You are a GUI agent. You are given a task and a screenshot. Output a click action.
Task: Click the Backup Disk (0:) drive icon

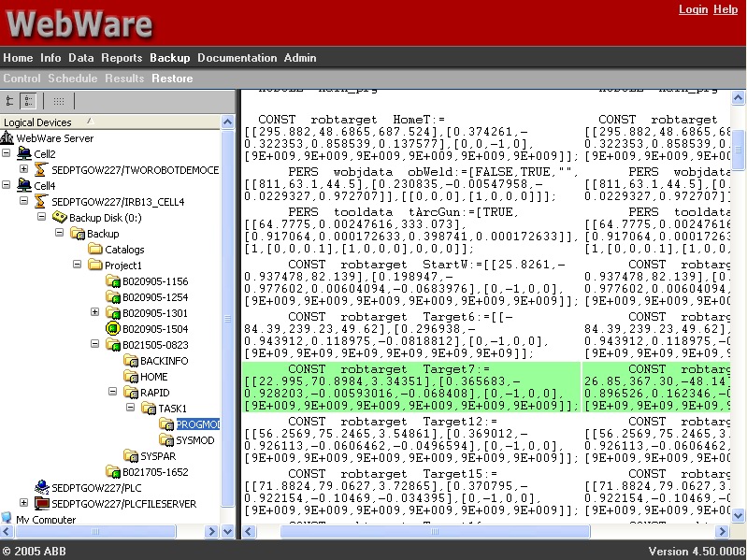[59, 218]
